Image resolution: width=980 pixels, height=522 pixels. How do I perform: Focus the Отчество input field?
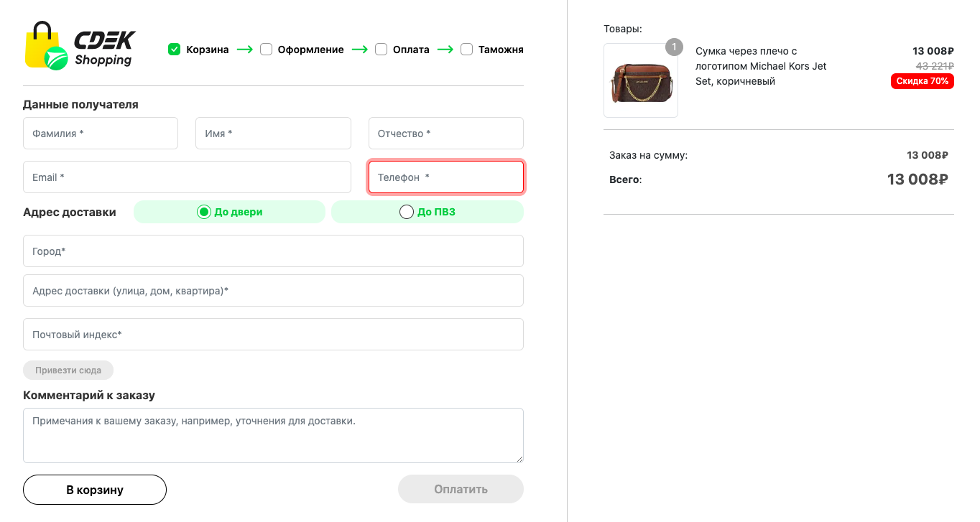[x=446, y=134]
